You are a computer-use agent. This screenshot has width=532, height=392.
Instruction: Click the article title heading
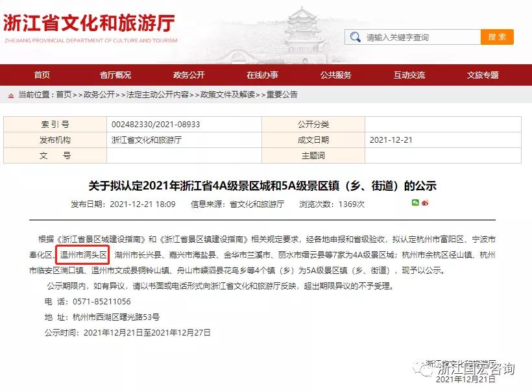(x=262, y=186)
